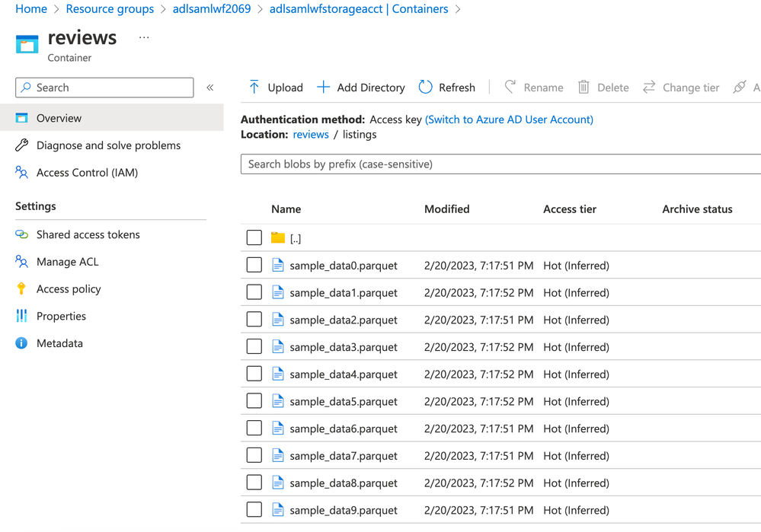Image resolution: width=761 pixels, height=532 pixels.
Task: Go to Shared access tokens
Action: [x=88, y=234]
